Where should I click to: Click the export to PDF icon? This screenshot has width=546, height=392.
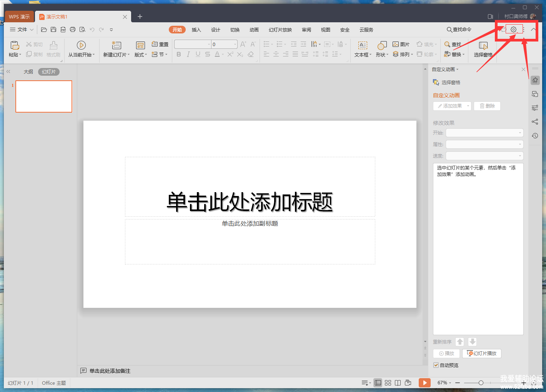63,30
